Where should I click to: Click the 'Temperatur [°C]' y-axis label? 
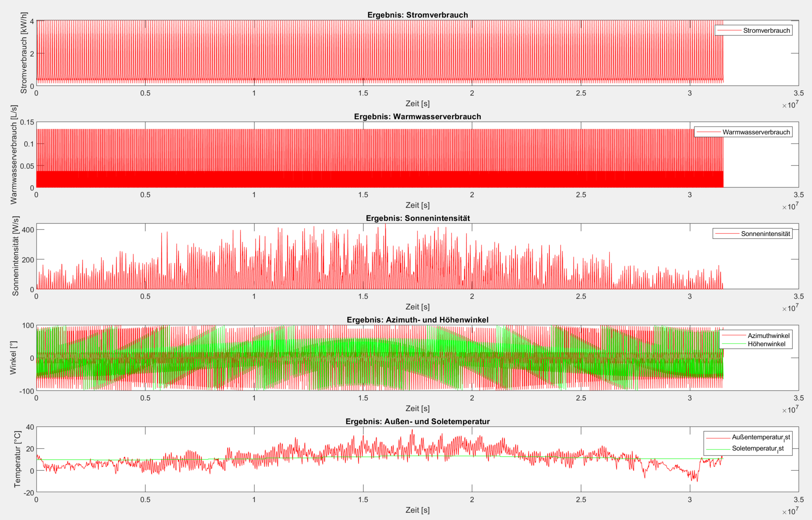(17, 459)
